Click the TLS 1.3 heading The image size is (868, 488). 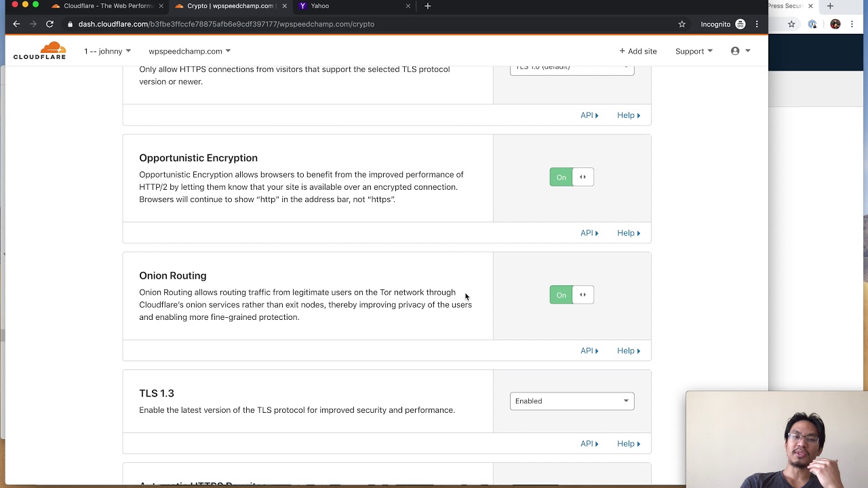[157, 393]
